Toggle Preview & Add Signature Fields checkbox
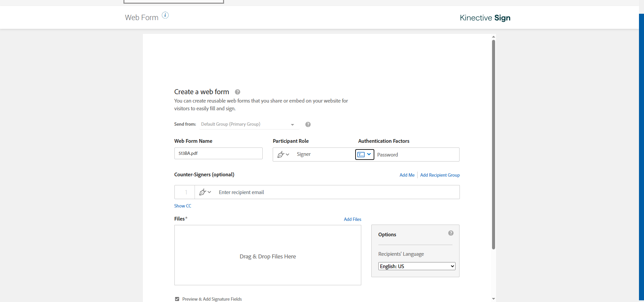Image resolution: width=644 pixels, height=302 pixels. (x=177, y=299)
